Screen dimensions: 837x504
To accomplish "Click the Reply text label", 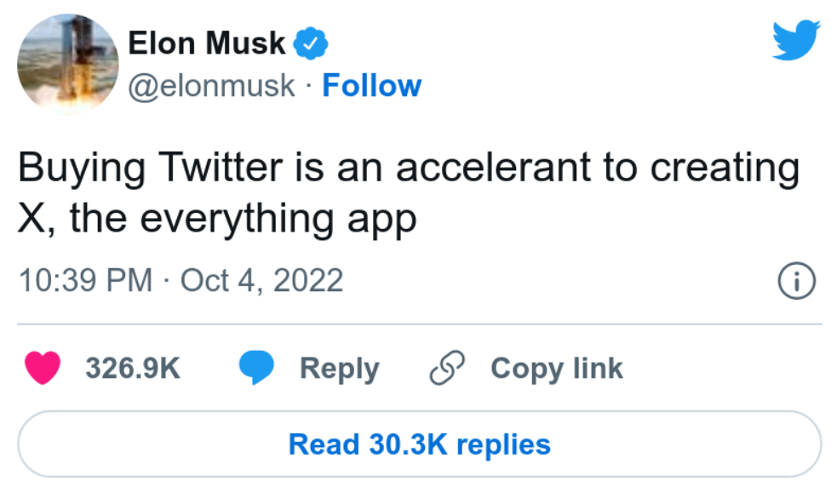I will pyautogui.click(x=339, y=369).
